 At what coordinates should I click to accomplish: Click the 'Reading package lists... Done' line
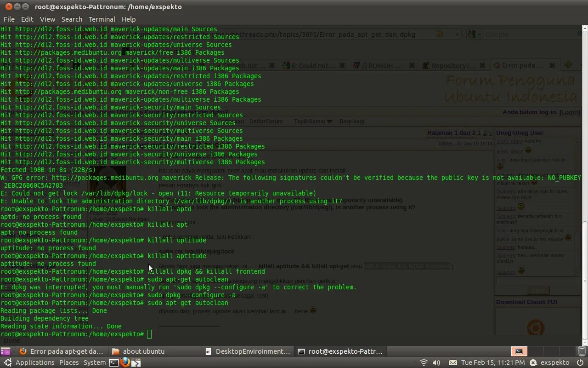53,310
